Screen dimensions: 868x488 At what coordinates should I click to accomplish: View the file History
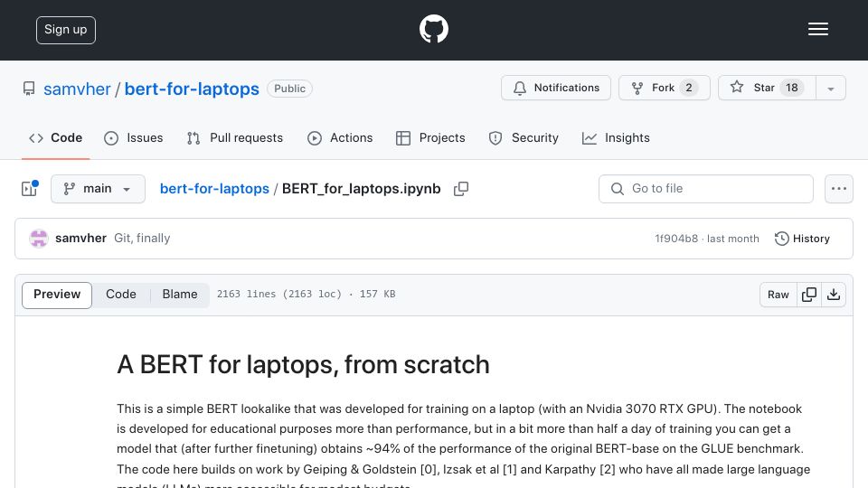pyautogui.click(x=802, y=239)
